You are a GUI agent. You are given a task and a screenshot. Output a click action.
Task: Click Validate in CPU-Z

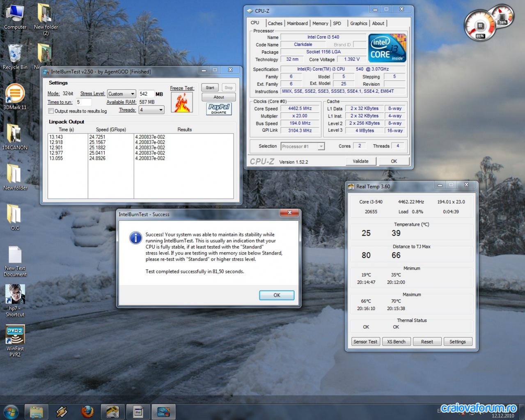[360, 161]
